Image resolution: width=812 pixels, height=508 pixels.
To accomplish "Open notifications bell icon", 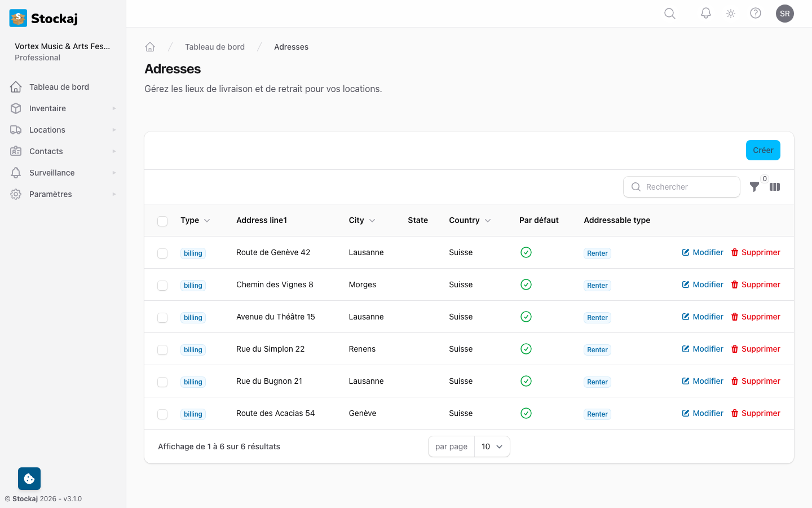I will tap(705, 13).
